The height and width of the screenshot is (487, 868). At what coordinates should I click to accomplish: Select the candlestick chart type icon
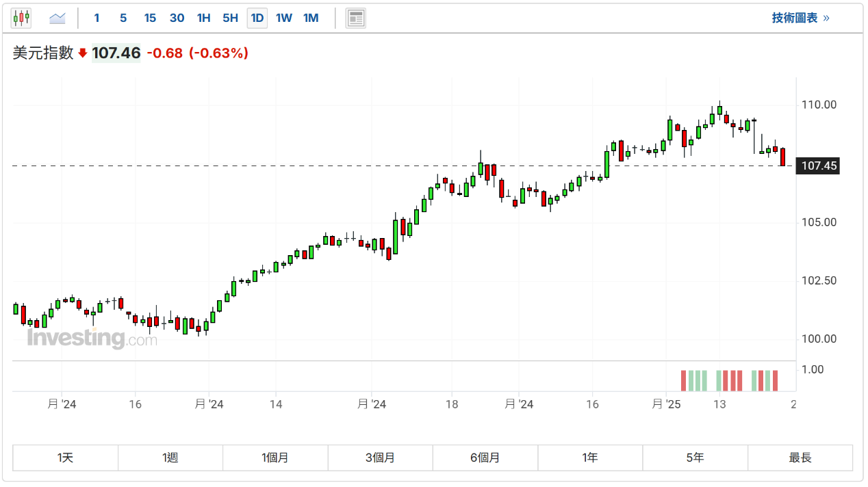click(21, 18)
